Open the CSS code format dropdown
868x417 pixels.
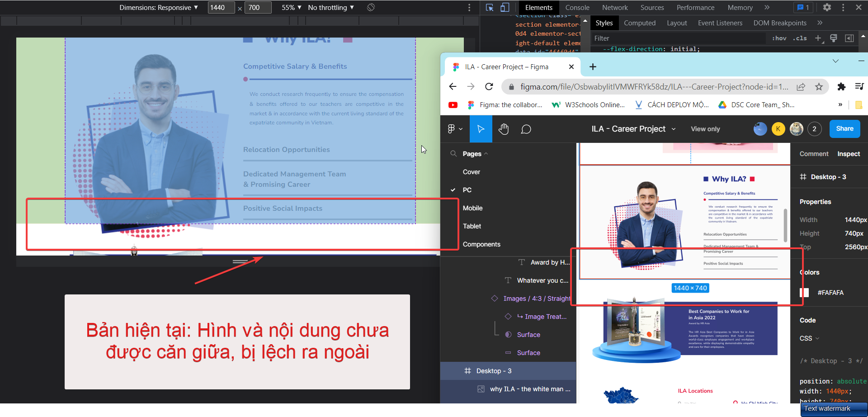tap(809, 338)
